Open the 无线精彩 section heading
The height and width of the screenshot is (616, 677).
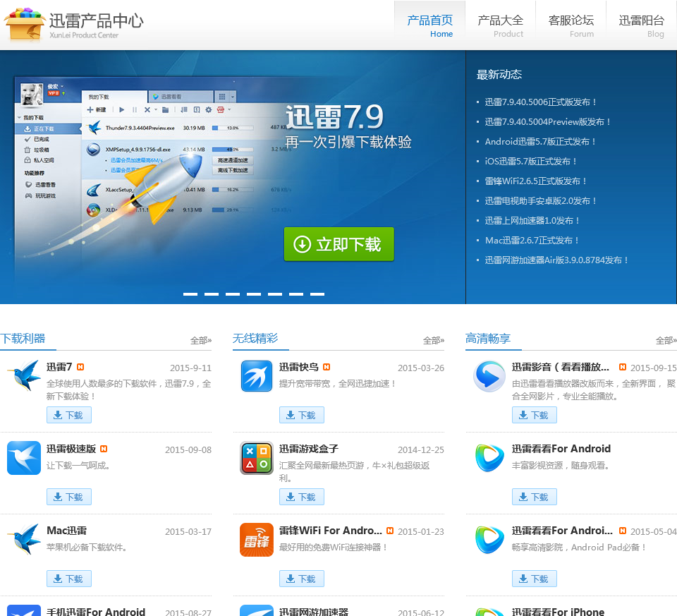pos(255,338)
